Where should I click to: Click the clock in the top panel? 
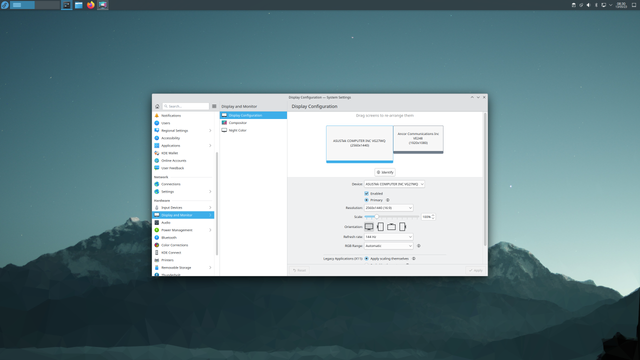coord(621,5)
